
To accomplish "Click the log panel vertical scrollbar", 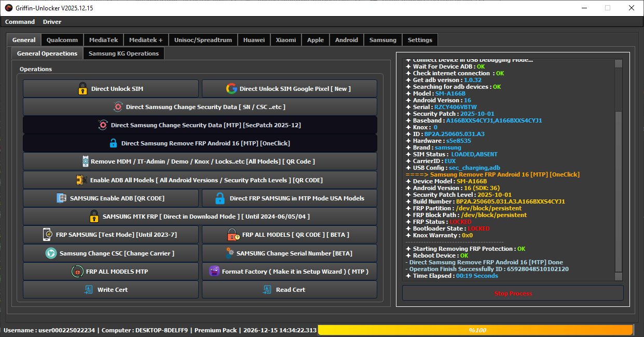I will [618, 170].
